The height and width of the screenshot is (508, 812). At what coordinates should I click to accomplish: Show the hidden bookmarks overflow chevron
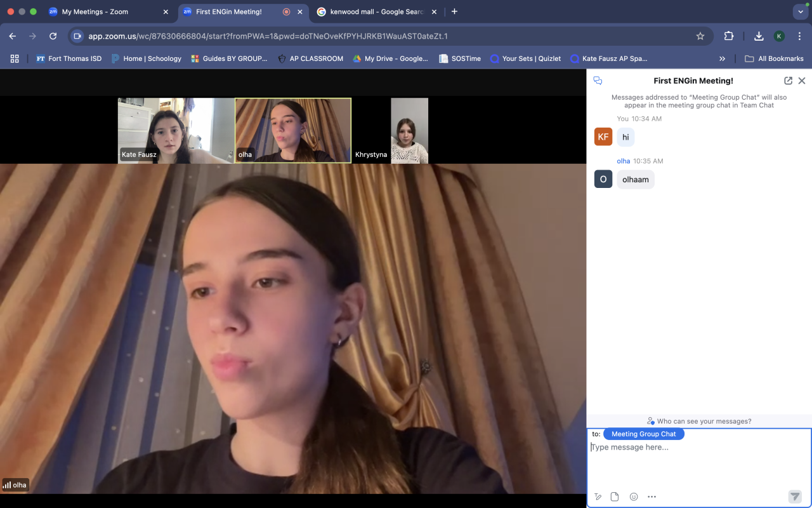(722, 58)
